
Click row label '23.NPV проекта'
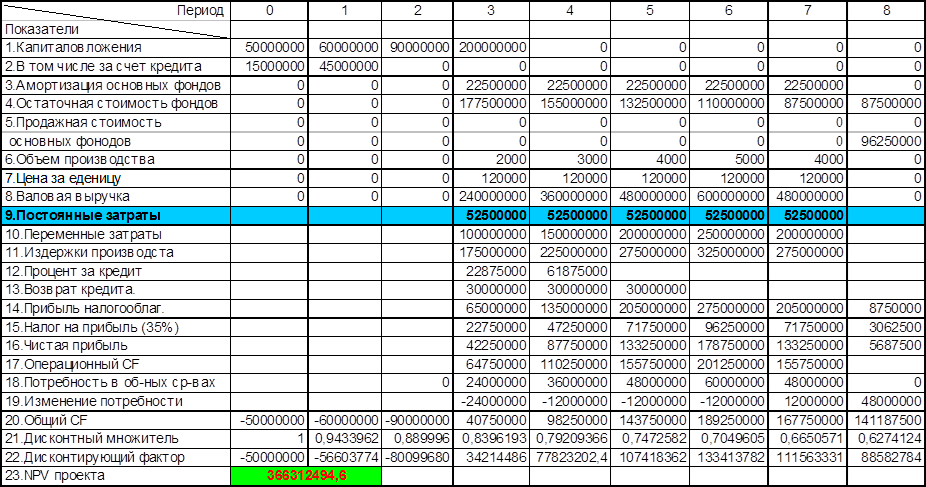55,476
